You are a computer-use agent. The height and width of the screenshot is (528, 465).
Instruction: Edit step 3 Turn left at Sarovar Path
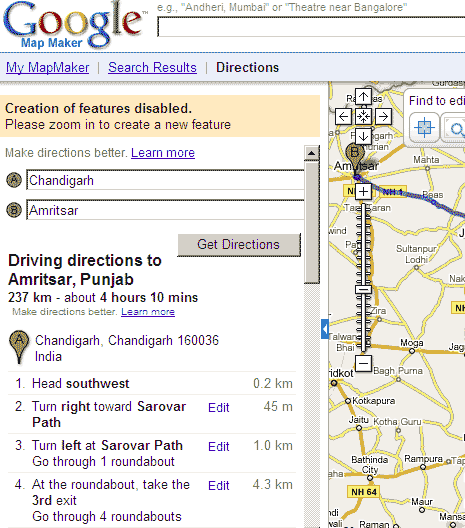[x=219, y=447]
